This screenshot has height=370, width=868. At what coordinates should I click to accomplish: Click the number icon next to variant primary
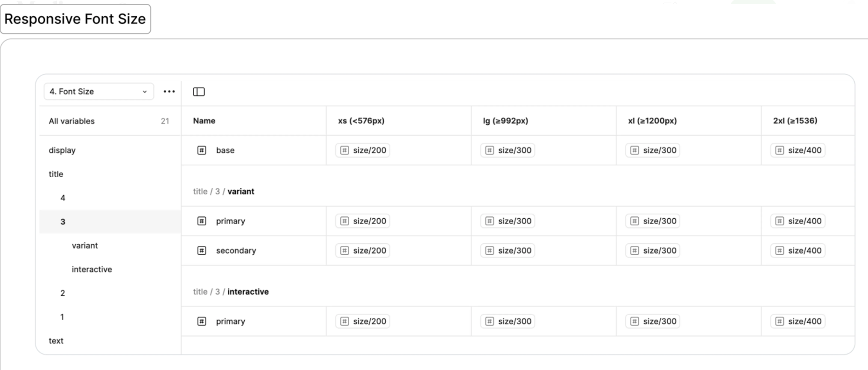[202, 221]
